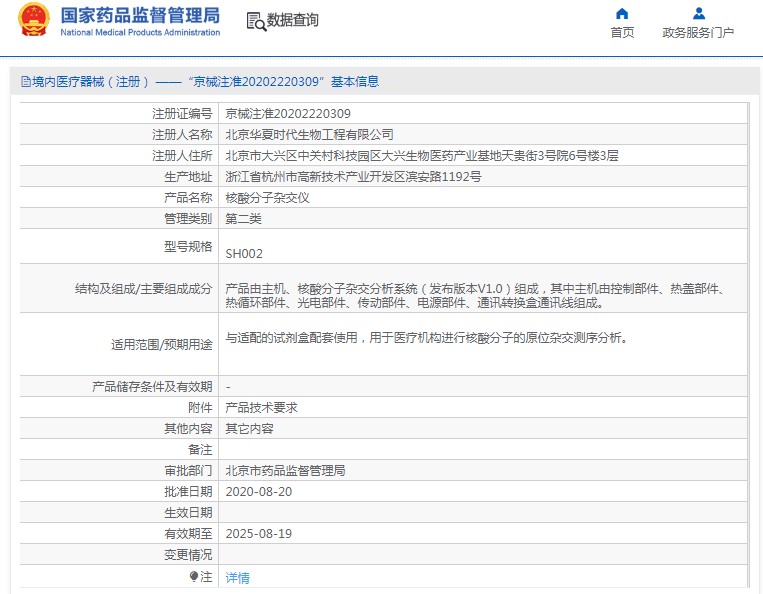
Task: Click the 首页 home icon
Action: pyautogui.click(x=622, y=13)
